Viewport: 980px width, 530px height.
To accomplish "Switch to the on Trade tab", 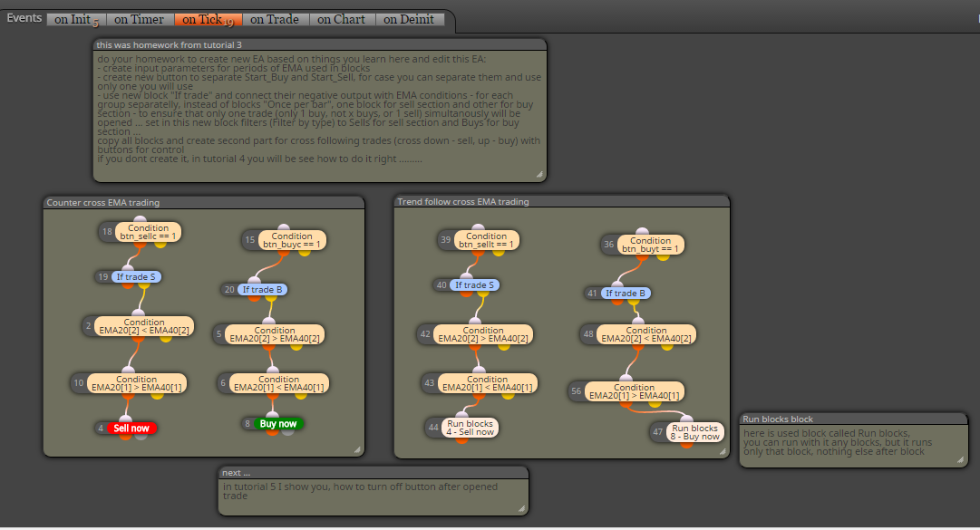I will tap(275, 19).
